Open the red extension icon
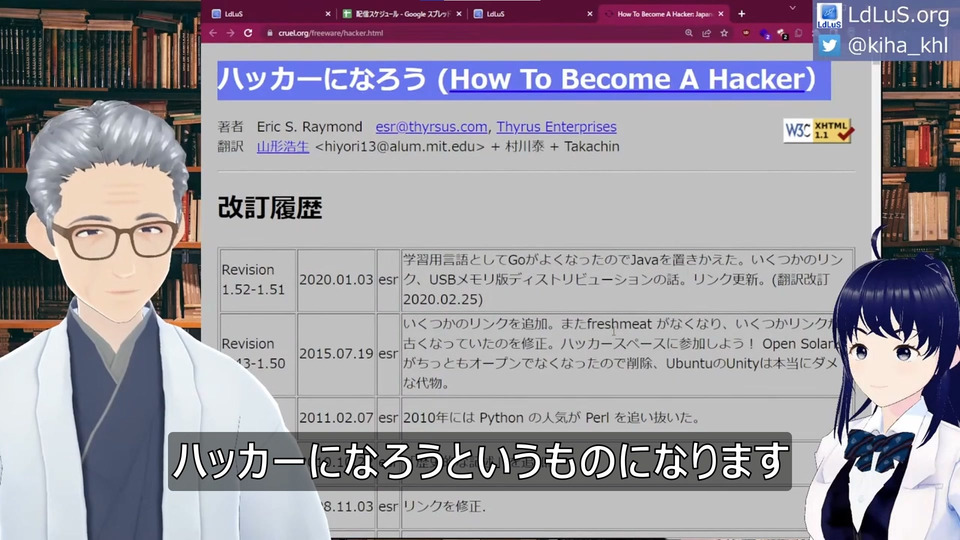Image resolution: width=960 pixels, height=540 pixels. 746,33
